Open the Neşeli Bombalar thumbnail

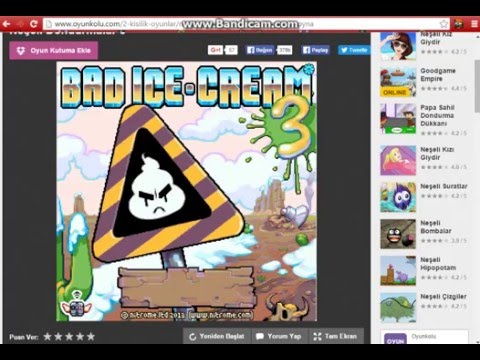click(398, 234)
